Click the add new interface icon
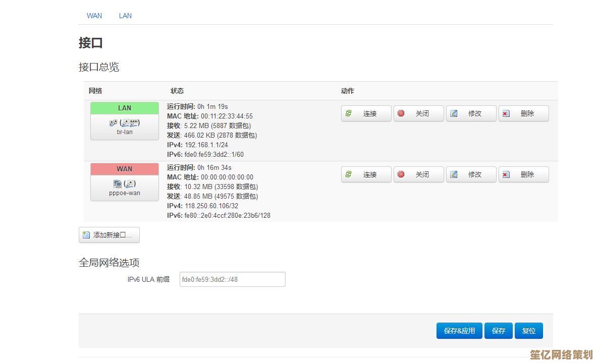Image resolution: width=596 pixels, height=364 pixels. [x=86, y=235]
